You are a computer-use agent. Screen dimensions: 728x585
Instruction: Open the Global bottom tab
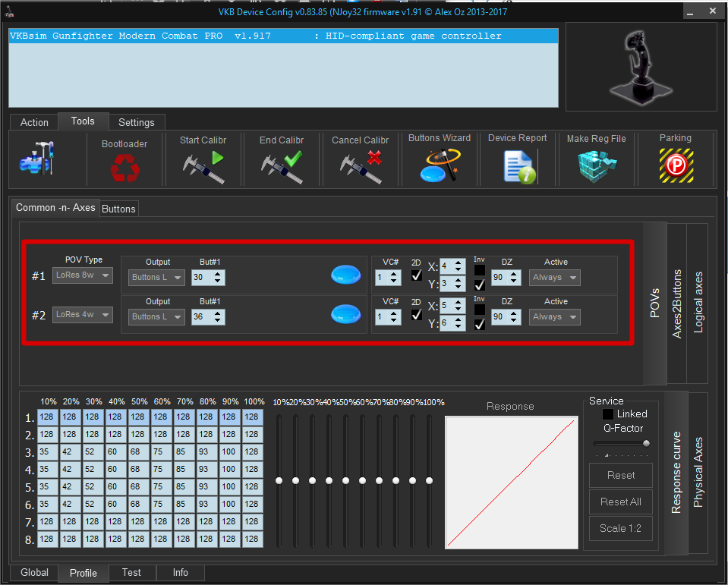coord(34,572)
